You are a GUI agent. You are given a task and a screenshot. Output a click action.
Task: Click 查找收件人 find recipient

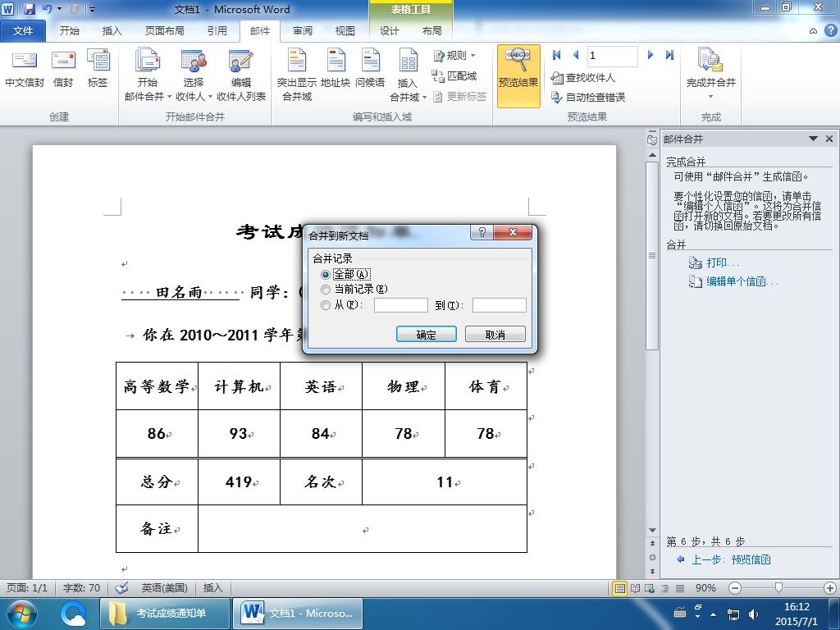(583, 78)
